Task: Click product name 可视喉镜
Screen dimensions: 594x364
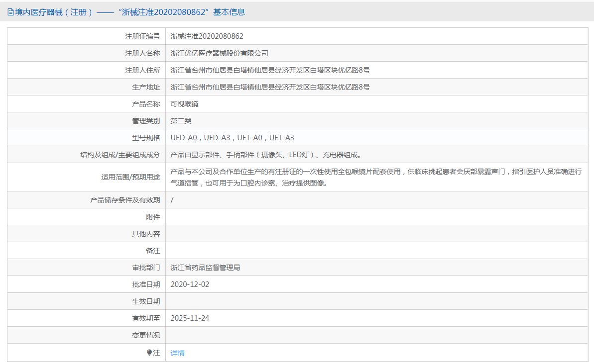Action: coord(185,104)
